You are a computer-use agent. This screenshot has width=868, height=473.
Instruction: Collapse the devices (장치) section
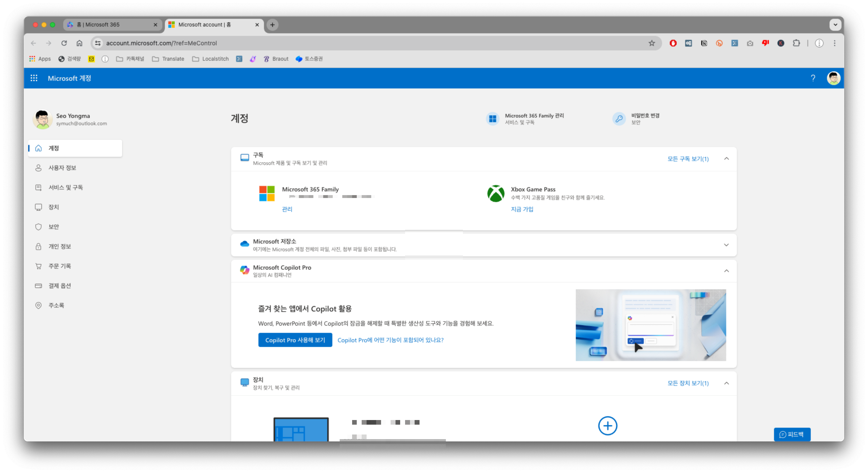pyautogui.click(x=726, y=383)
